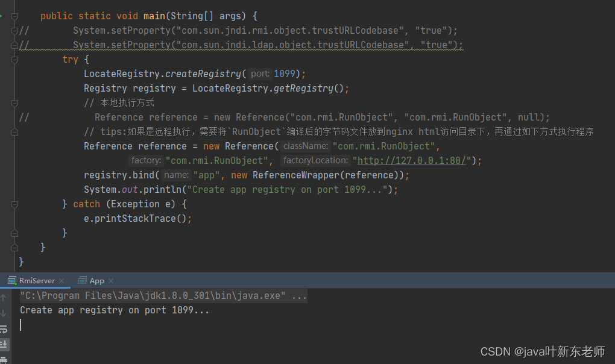The image size is (615, 364).
Task: Open the http://127.0.0.1:80/ link
Action: tap(411, 161)
